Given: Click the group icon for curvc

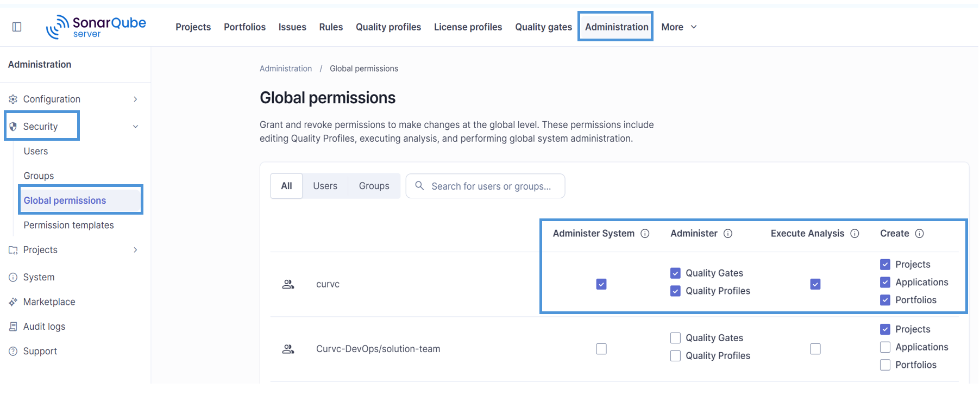Looking at the screenshot, I should pyautogui.click(x=288, y=284).
